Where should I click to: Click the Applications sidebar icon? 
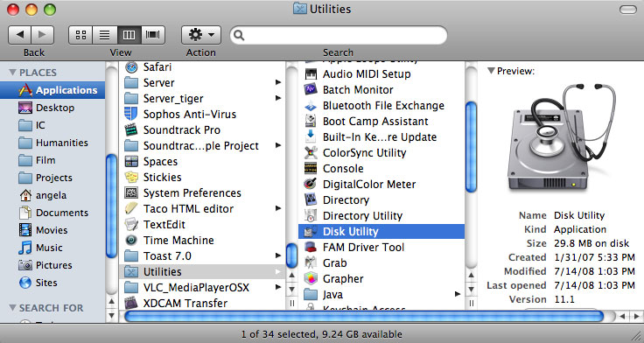click(25, 90)
